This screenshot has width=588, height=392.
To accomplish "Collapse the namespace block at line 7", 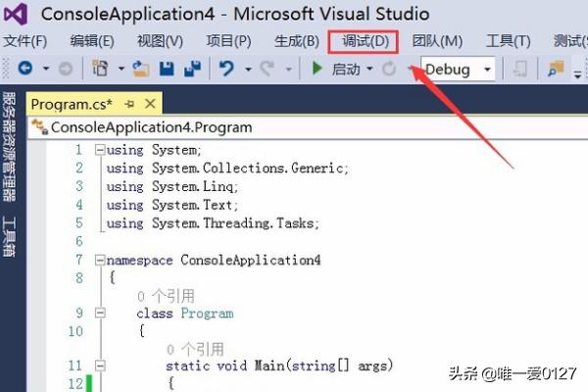I will 100,260.
